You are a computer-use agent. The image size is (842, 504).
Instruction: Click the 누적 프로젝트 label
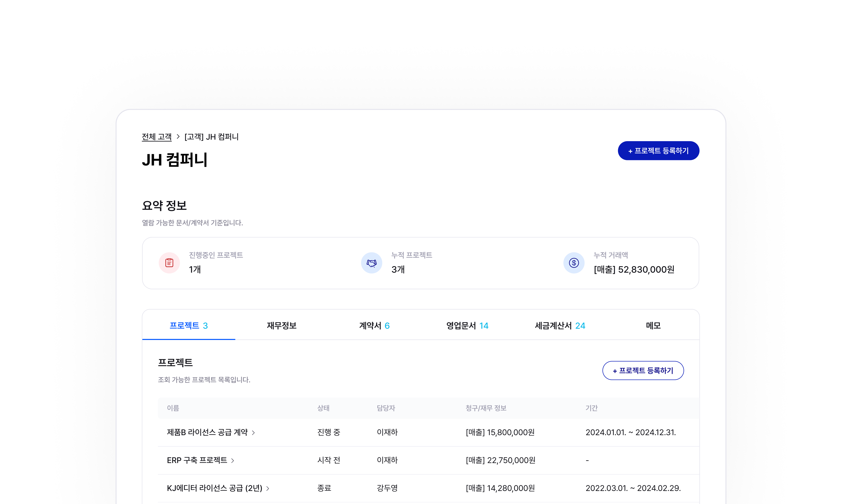pos(411,255)
